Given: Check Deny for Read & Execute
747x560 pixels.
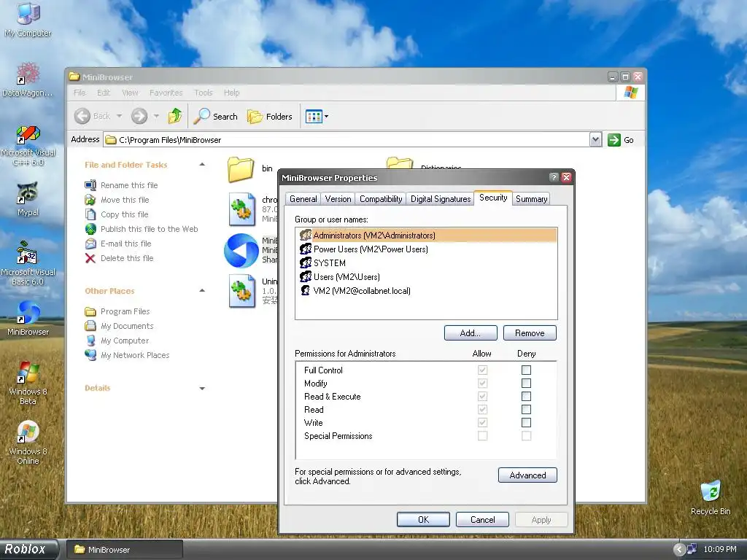Looking at the screenshot, I should click(x=526, y=396).
